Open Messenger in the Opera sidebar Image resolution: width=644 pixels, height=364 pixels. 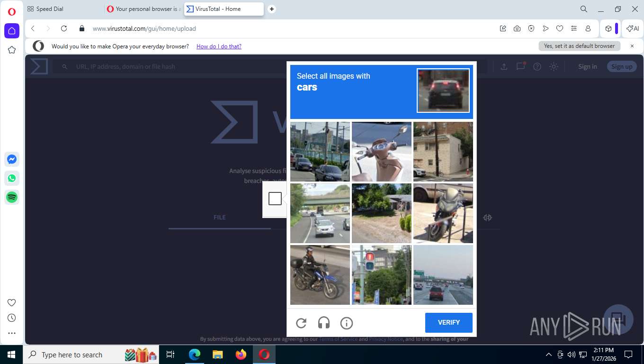[12, 159]
